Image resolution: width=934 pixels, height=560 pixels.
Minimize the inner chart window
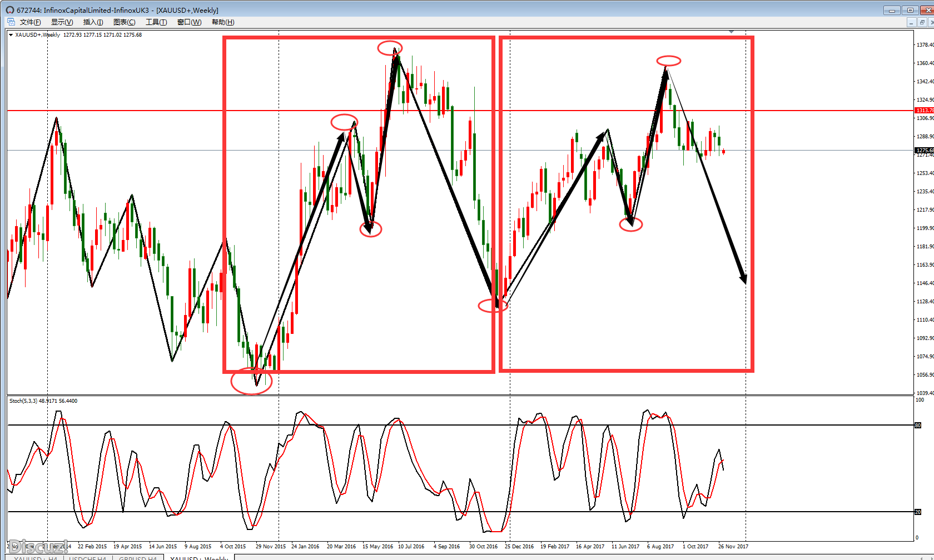pyautogui.click(x=911, y=22)
